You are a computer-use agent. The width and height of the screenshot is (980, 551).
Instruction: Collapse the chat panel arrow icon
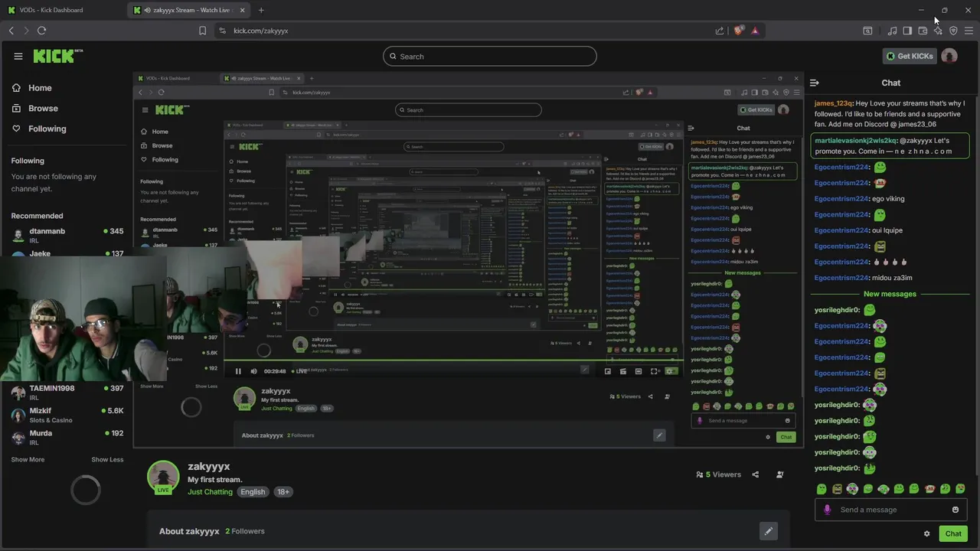(x=815, y=83)
